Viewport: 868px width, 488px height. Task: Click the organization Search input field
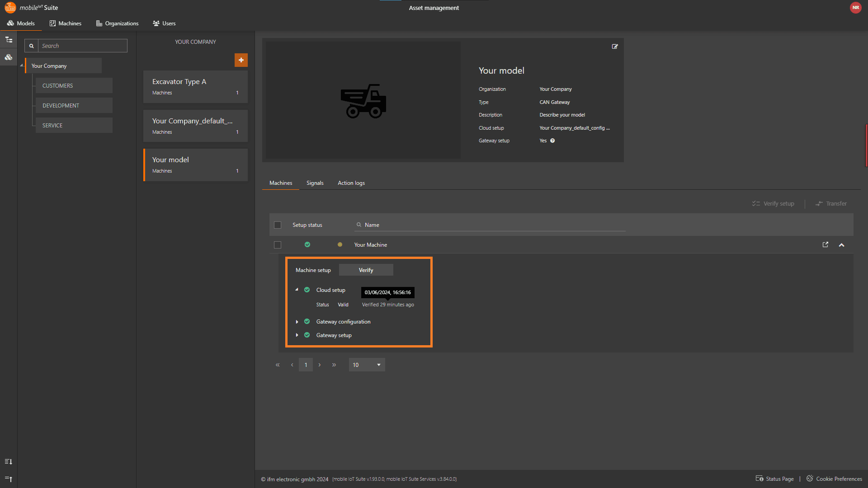click(82, 46)
